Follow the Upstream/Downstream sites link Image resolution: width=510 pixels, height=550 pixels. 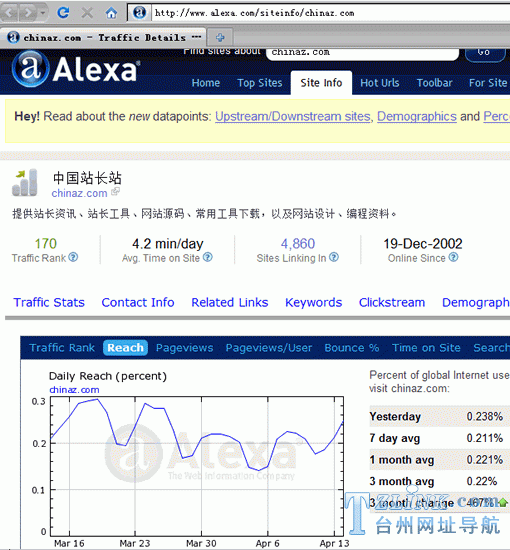(293, 116)
